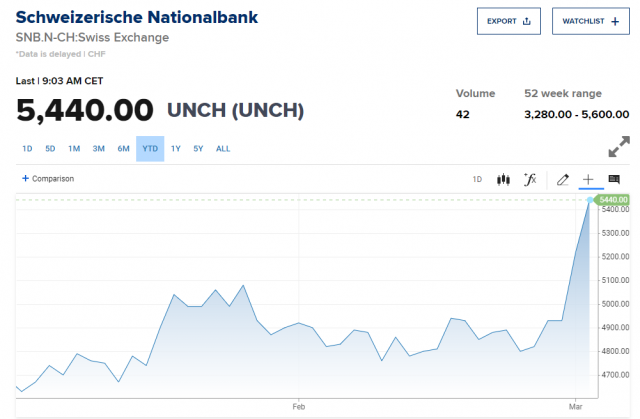The height and width of the screenshot is (419, 640).
Task: Click the highlighted YTD tab
Action: pyautogui.click(x=150, y=149)
